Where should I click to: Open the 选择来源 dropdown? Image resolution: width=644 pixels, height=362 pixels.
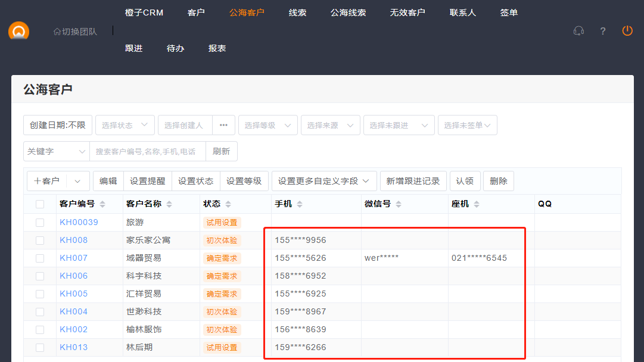[331, 125]
